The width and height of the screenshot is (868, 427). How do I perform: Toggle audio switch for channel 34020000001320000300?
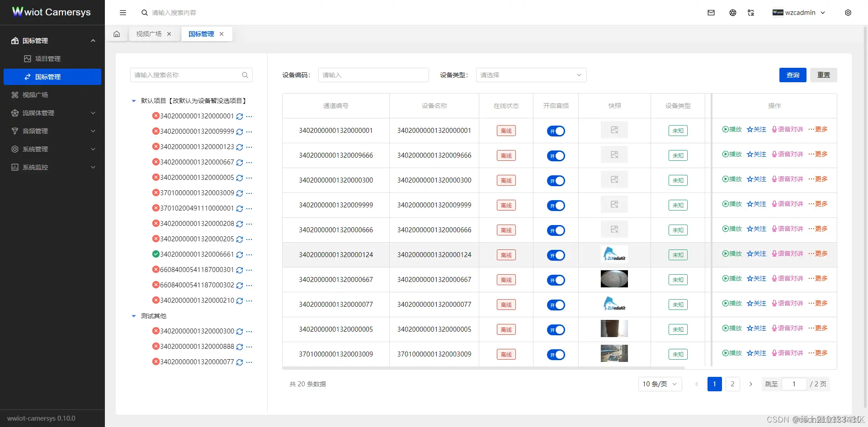point(556,181)
